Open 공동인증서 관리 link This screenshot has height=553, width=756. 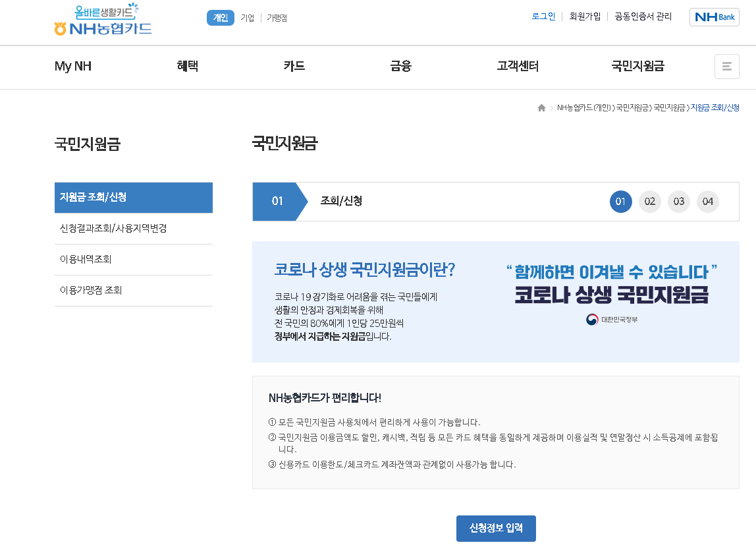643,16
